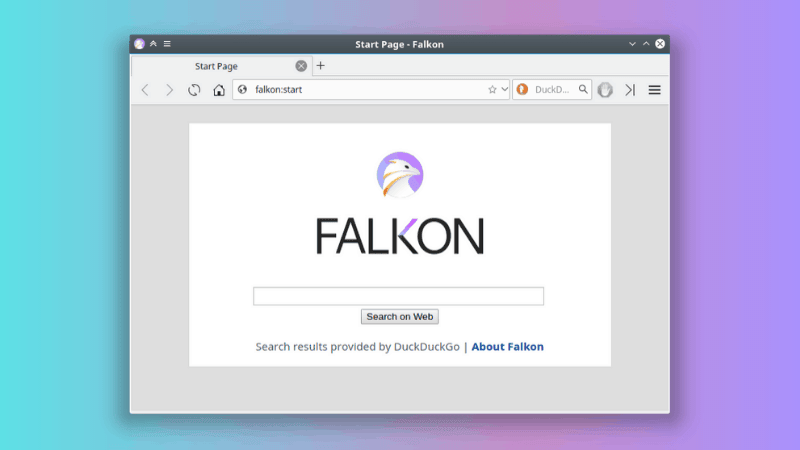Open a new tab with plus button
The height and width of the screenshot is (450, 800).
[x=321, y=66]
